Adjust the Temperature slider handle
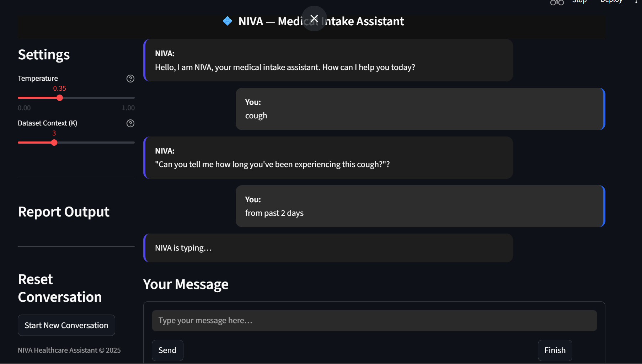The height and width of the screenshot is (364, 642). coord(60,98)
